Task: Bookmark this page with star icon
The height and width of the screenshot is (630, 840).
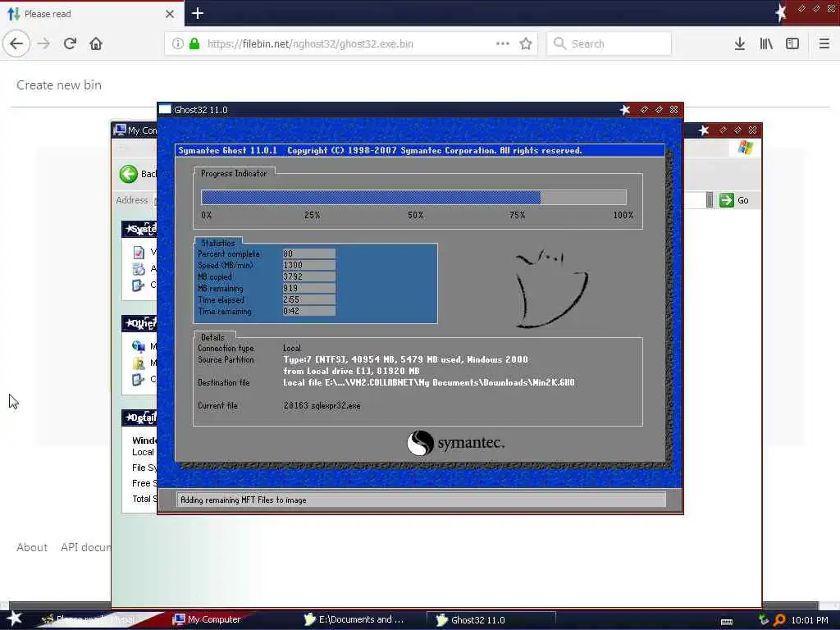Action: 526,43
